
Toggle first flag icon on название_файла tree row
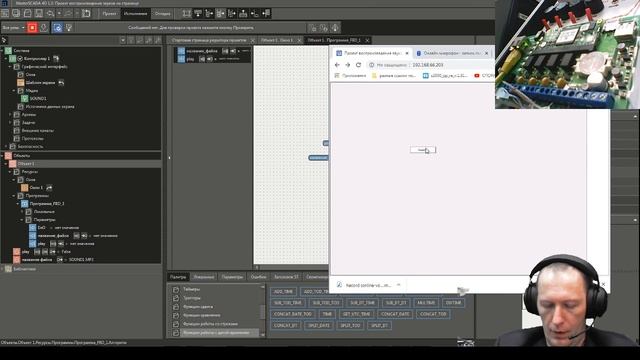pyautogui.click(x=76, y=236)
